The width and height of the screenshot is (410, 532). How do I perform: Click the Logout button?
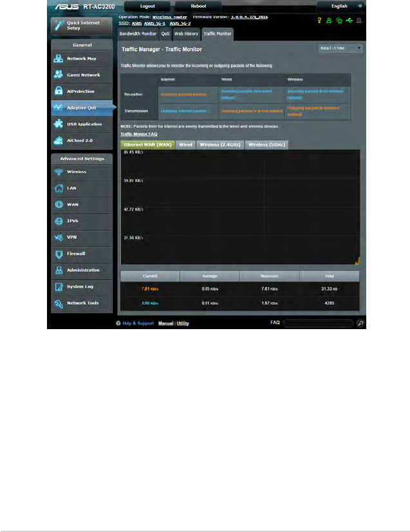click(x=147, y=6)
